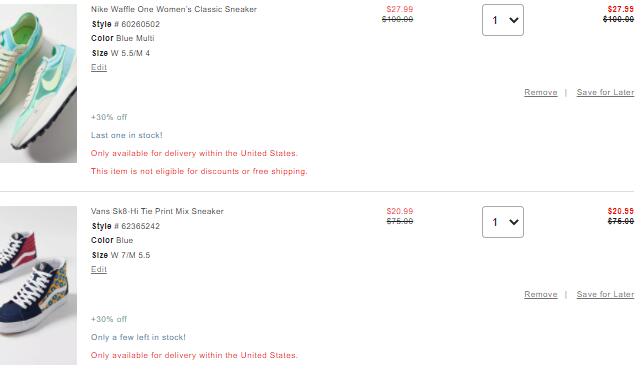Edit the Vans Sk8-Hi item options
This screenshot has height=379, width=643.
(x=99, y=269)
